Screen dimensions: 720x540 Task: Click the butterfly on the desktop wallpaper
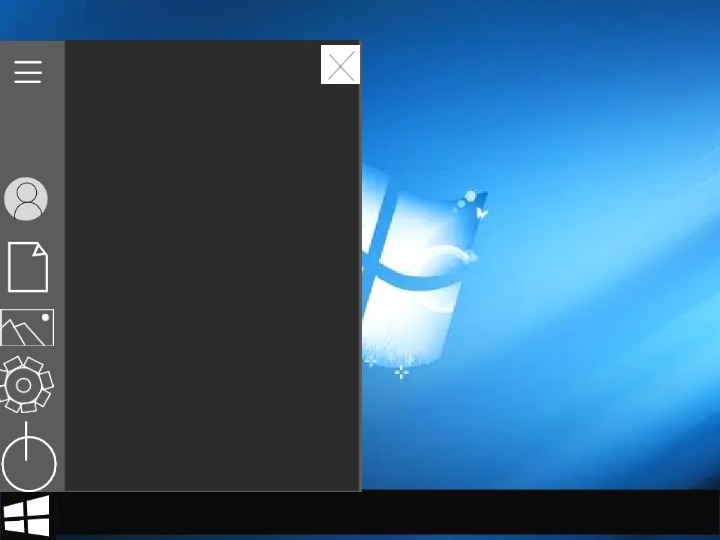tap(482, 212)
